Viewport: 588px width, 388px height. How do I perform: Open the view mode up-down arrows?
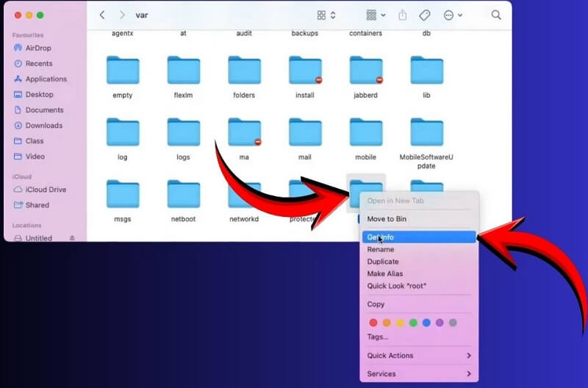click(333, 15)
